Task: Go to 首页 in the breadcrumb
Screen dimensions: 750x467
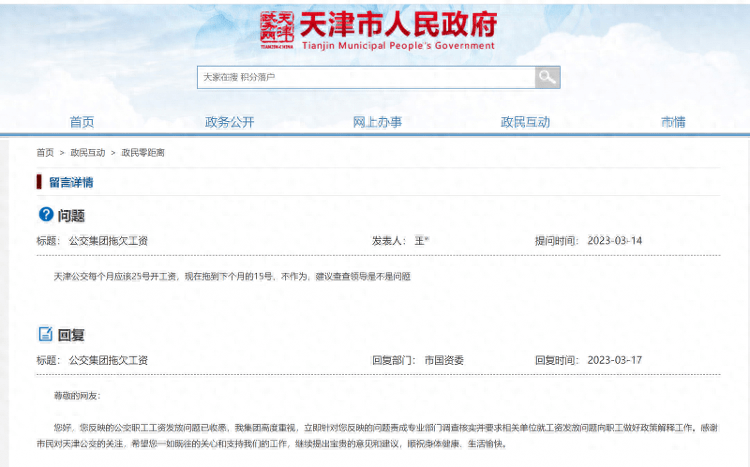Action: click(x=45, y=153)
